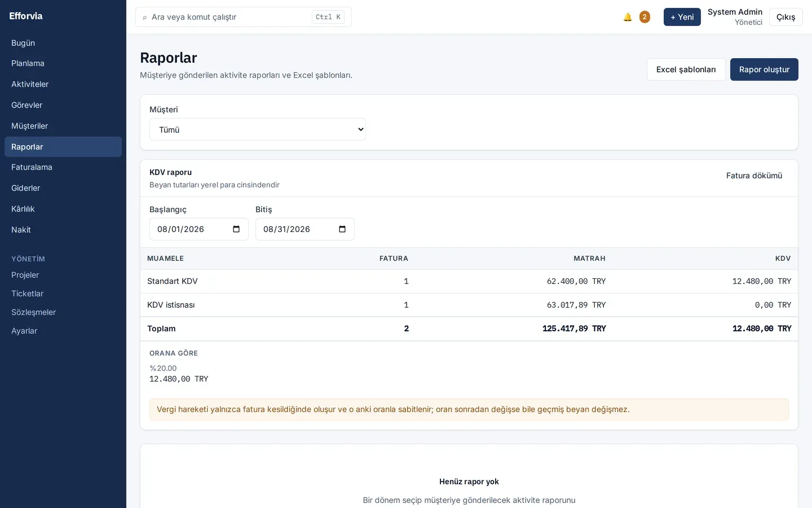Open Kârlılık from the sidebar
This screenshot has height=508, width=812.
pyautogui.click(x=63, y=209)
